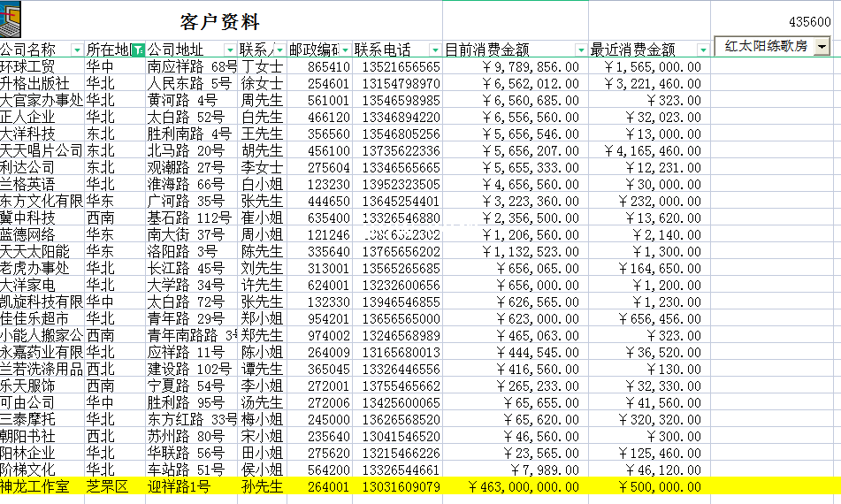Viewport: 841px width, 504px height.
Task: Open the 公司地址 column filter dropdown
Action: tap(230, 50)
